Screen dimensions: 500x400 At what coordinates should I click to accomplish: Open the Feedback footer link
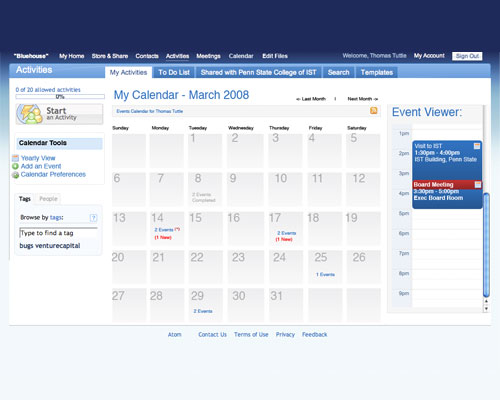(x=315, y=334)
